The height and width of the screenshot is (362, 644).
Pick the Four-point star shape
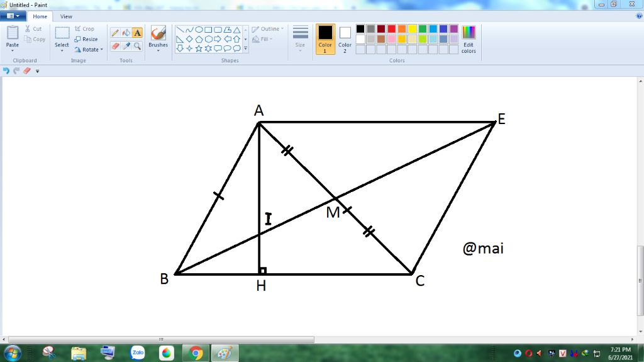tap(189, 48)
